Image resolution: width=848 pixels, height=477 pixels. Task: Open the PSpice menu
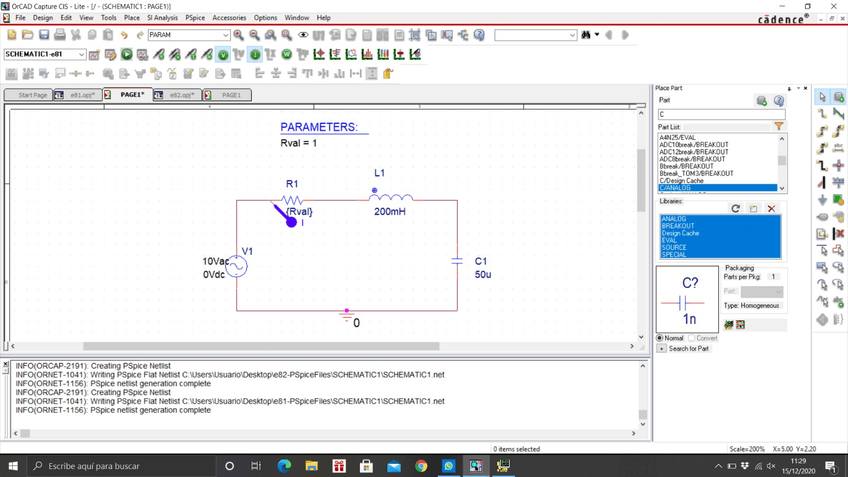click(x=195, y=17)
